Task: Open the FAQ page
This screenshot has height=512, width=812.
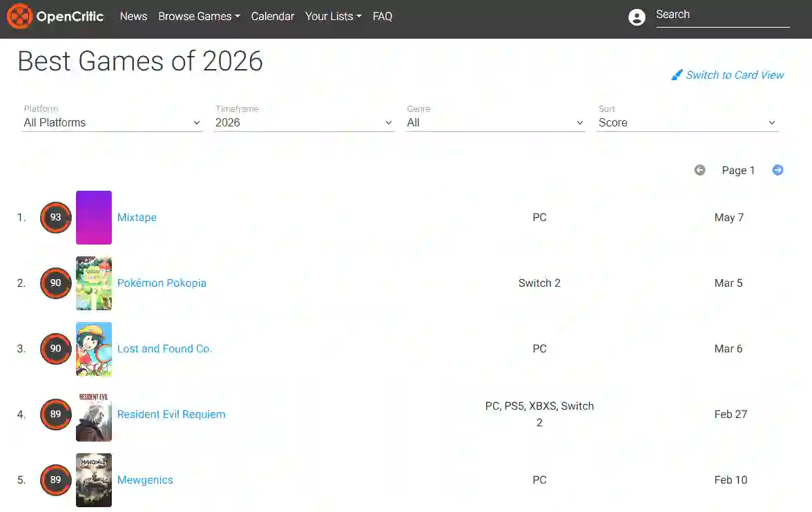Action: point(383,17)
